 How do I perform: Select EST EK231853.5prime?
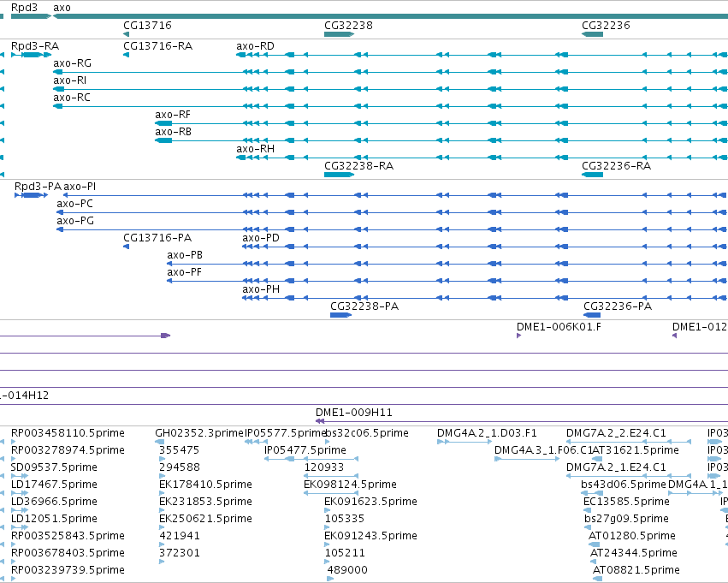205,502
